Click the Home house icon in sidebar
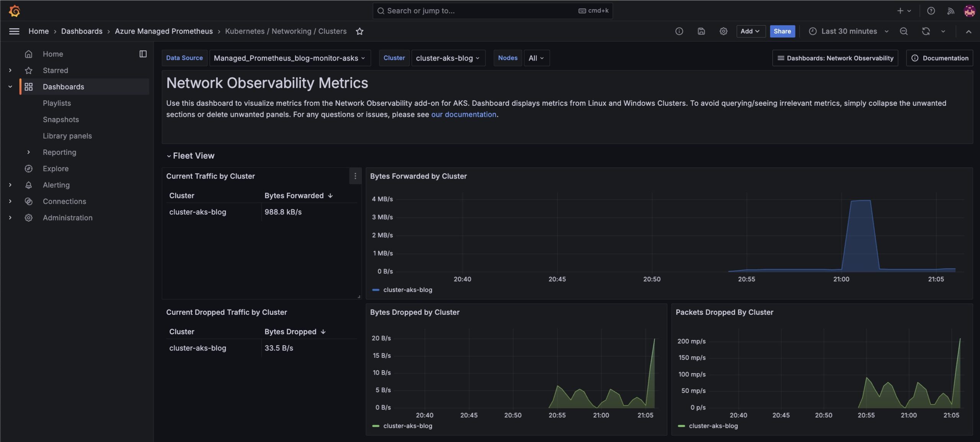980x442 pixels. (28, 54)
